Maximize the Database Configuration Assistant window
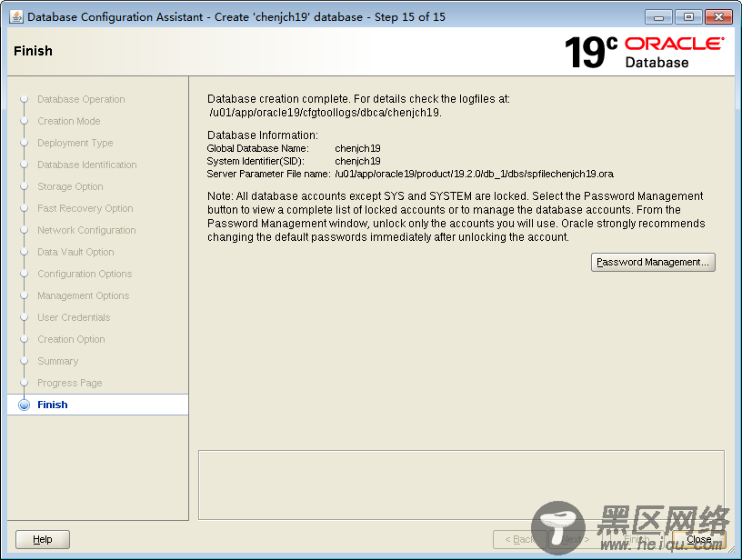742x560 pixels. tap(688, 17)
